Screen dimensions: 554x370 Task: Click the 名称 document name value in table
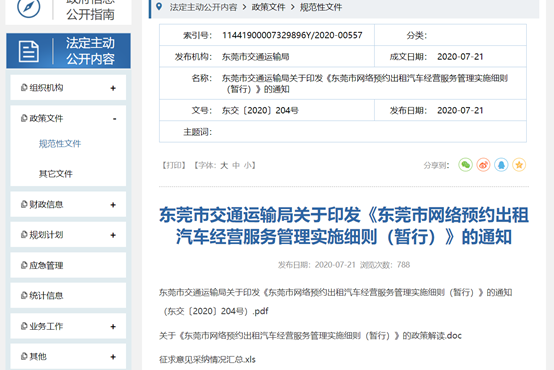(x=365, y=84)
